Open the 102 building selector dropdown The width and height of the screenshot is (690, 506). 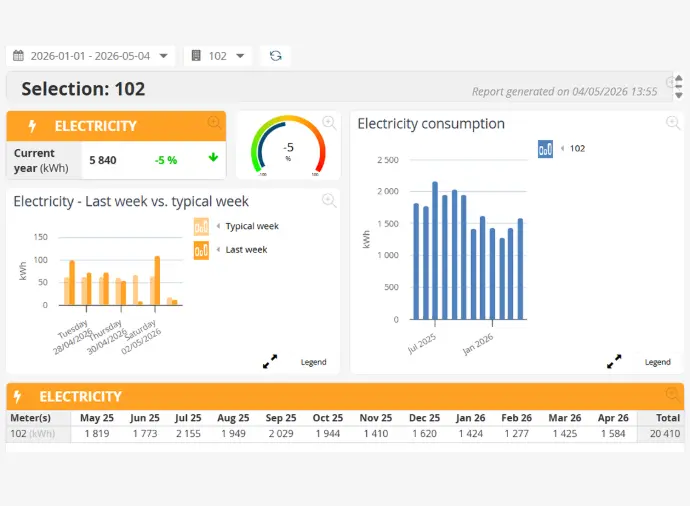point(240,56)
